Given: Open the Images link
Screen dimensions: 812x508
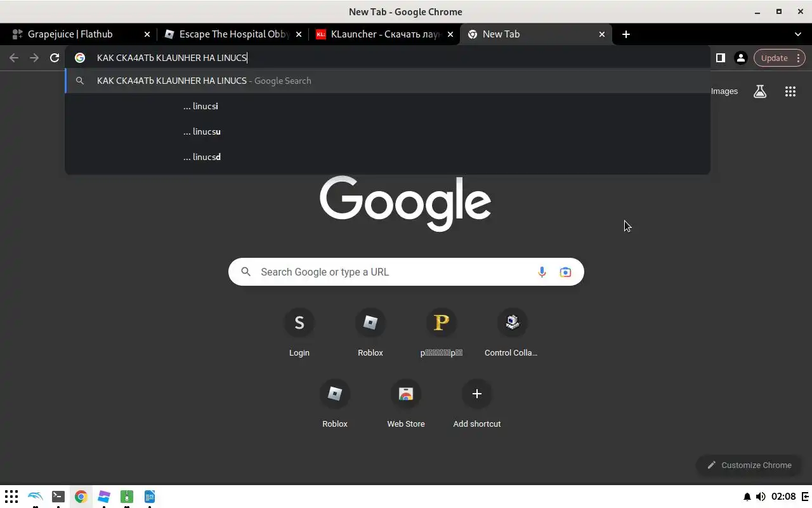Looking at the screenshot, I should click(724, 91).
